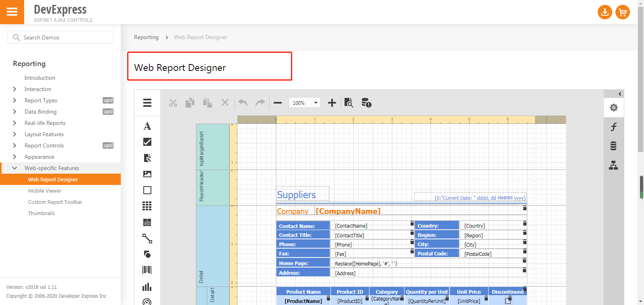Image resolution: width=644 pixels, height=305 pixels.
Task: Open the designer hamburger menu
Action: click(147, 103)
